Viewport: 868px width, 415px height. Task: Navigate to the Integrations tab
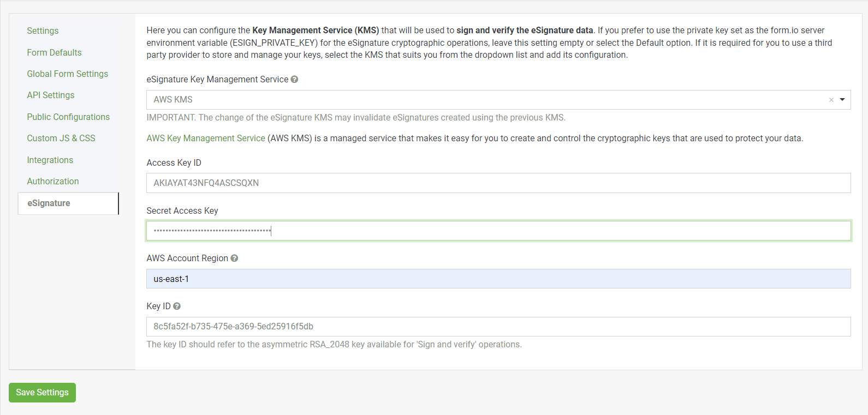click(50, 160)
